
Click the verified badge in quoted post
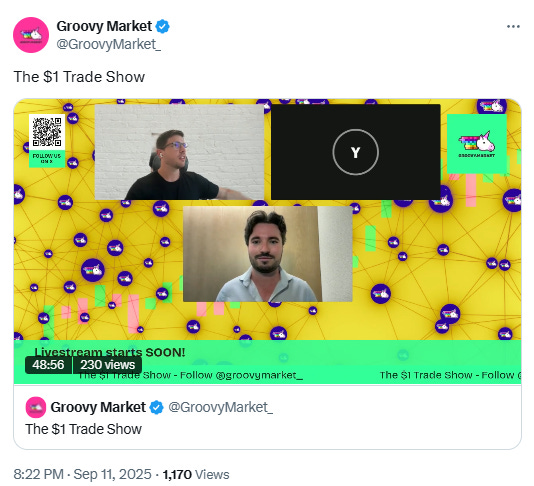point(156,407)
